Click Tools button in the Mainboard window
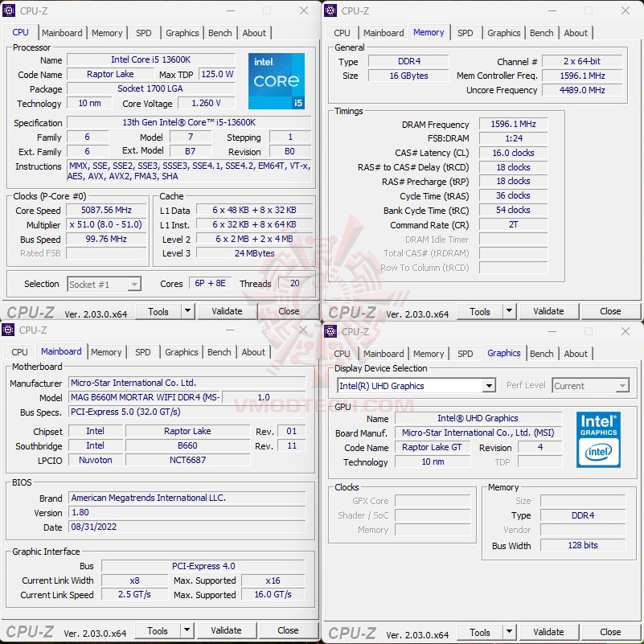 [158, 630]
